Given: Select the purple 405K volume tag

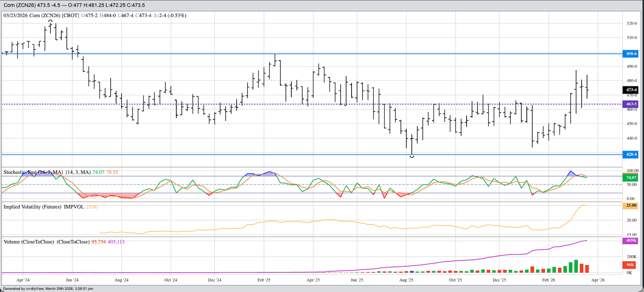Looking at the screenshot, I should click(631, 241).
